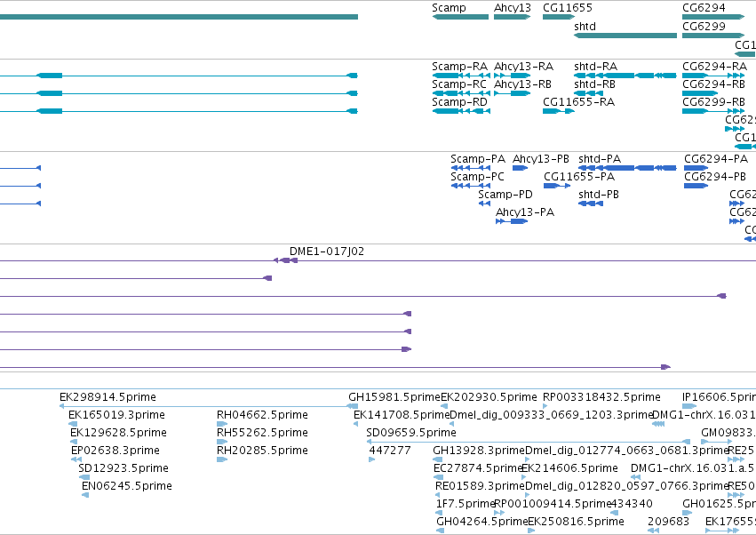Select the Ahcy13-RA transcript
This screenshot has height=535, width=756.
(x=512, y=76)
